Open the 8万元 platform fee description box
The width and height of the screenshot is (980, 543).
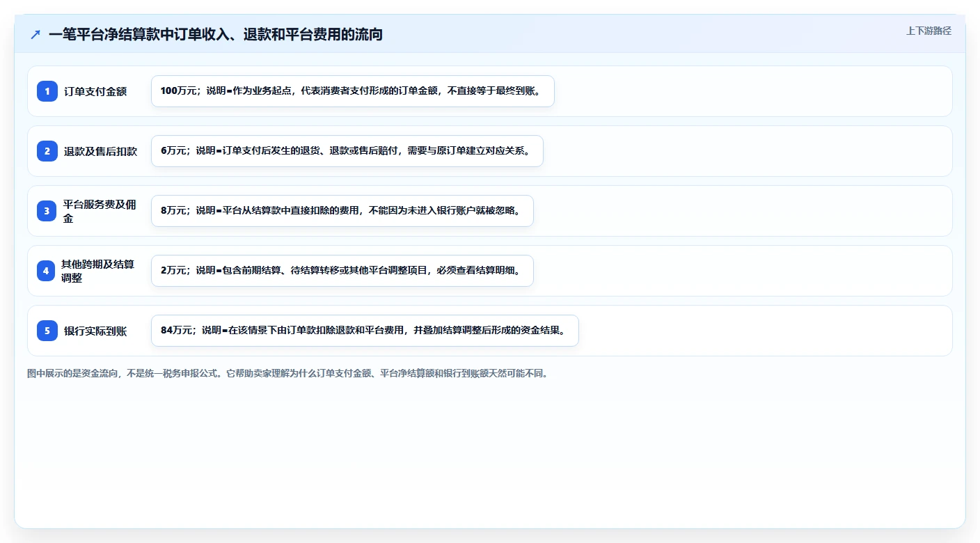click(x=342, y=211)
